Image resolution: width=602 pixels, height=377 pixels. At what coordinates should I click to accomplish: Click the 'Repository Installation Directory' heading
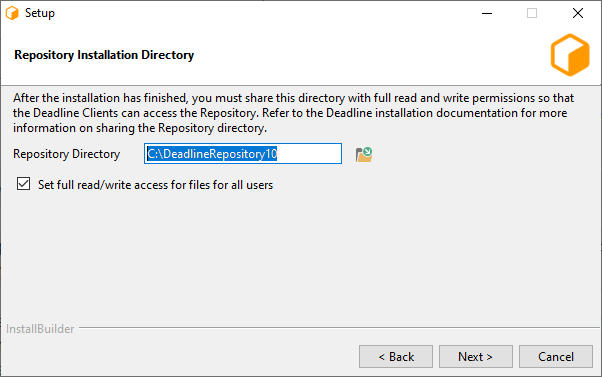[104, 55]
